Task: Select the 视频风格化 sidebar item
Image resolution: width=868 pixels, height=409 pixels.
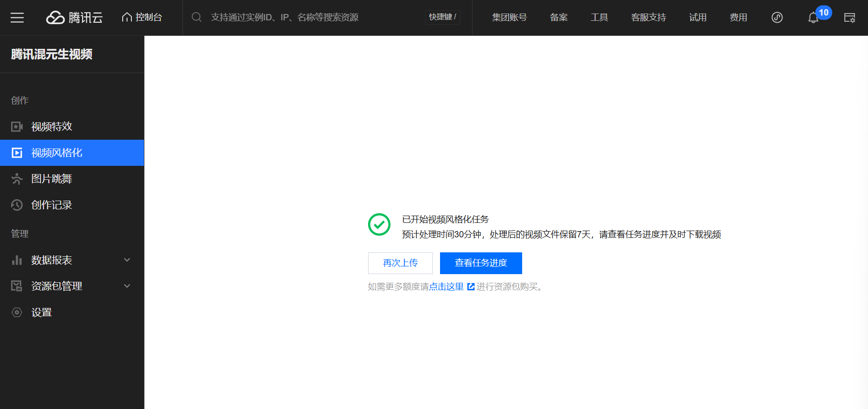Action: pyautogui.click(x=72, y=153)
